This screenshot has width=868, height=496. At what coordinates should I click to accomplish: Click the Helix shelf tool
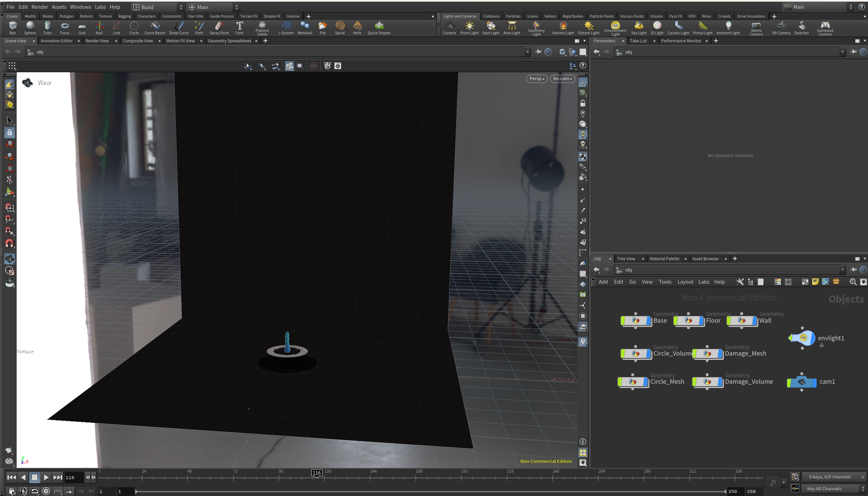pyautogui.click(x=357, y=28)
